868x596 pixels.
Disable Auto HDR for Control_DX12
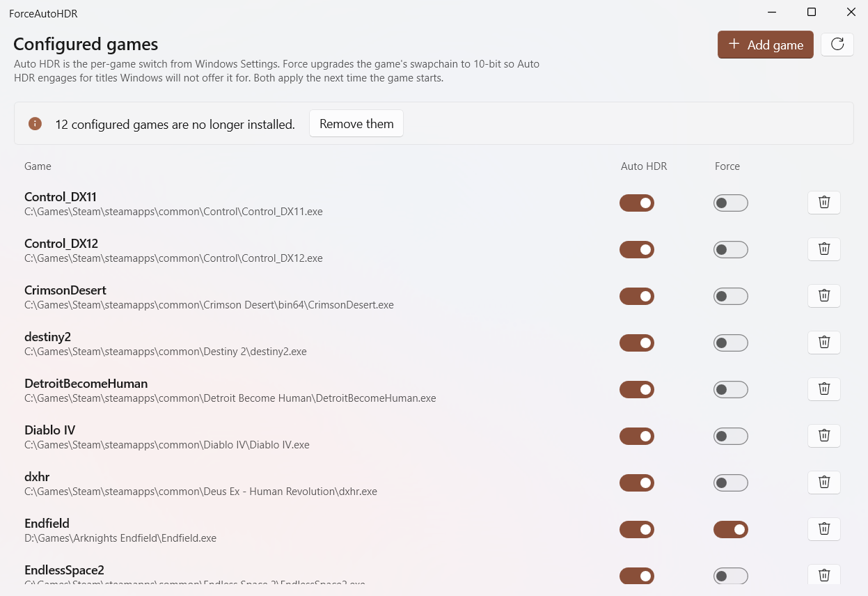coord(637,250)
